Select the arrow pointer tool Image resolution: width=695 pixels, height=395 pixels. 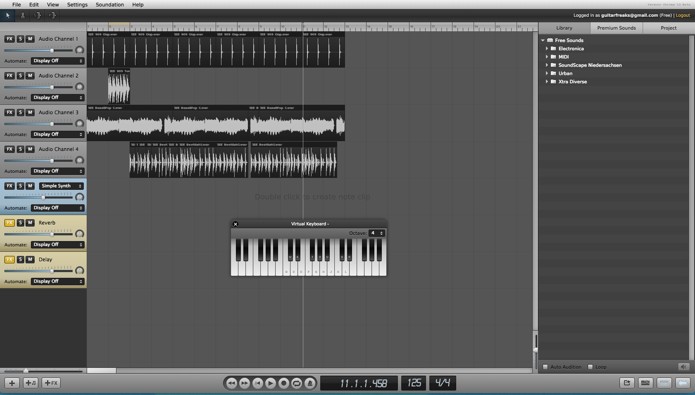click(x=8, y=16)
